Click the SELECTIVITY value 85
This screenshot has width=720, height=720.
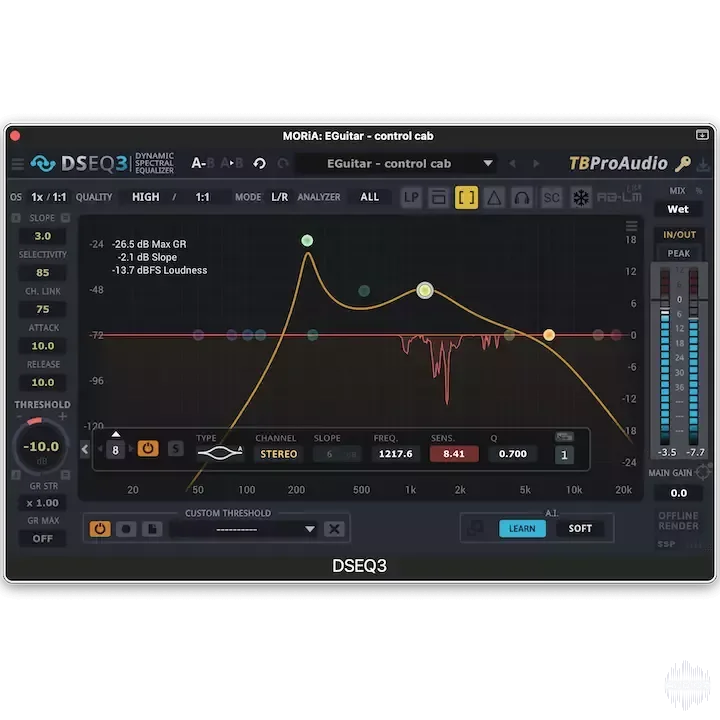pos(42,273)
